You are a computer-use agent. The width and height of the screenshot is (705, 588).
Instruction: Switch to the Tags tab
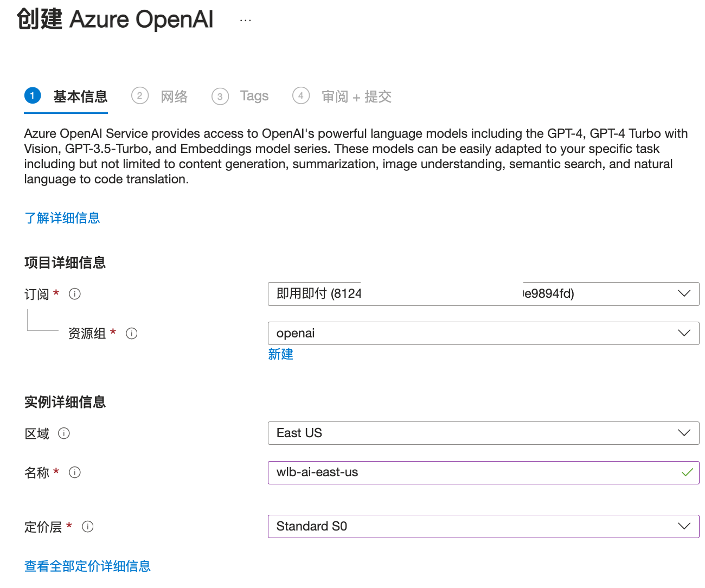coord(254,96)
